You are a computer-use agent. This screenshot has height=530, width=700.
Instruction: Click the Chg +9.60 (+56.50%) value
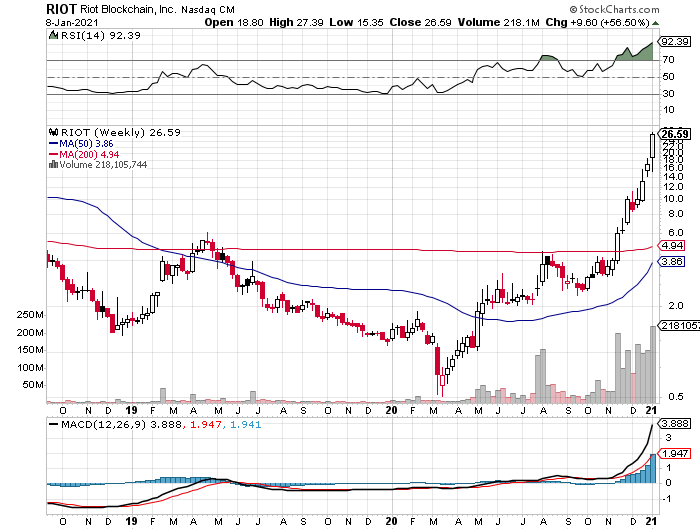pyautogui.click(x=597, y=22)
